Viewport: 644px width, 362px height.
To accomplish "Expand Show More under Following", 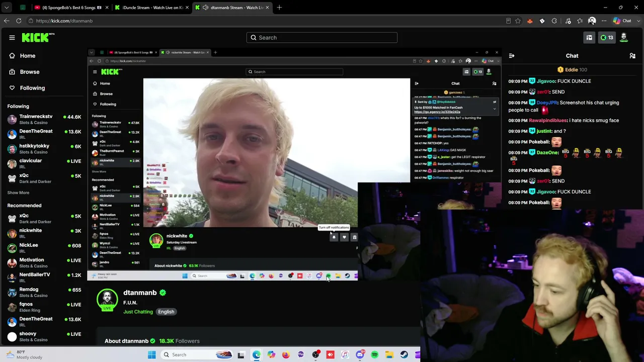I will 18,193.
